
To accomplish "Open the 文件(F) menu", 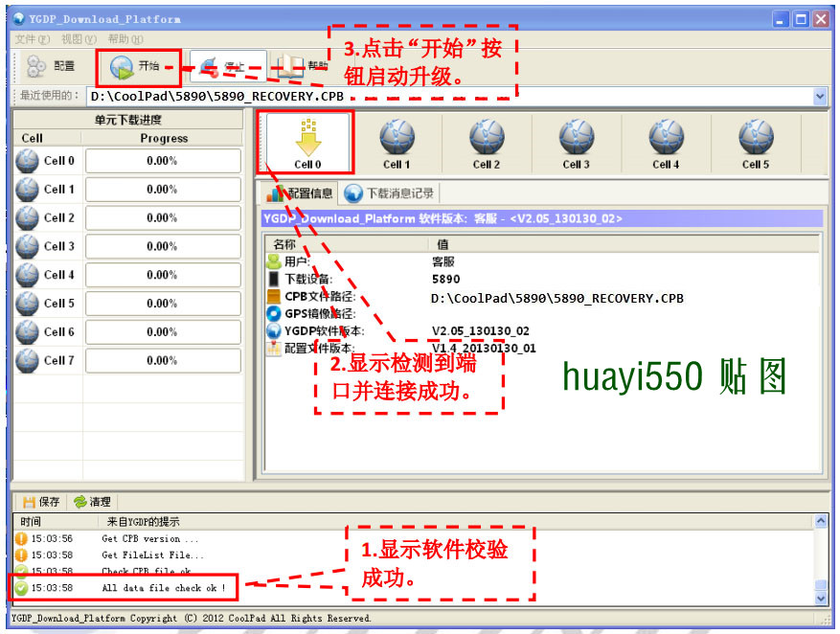I will 32,39.
